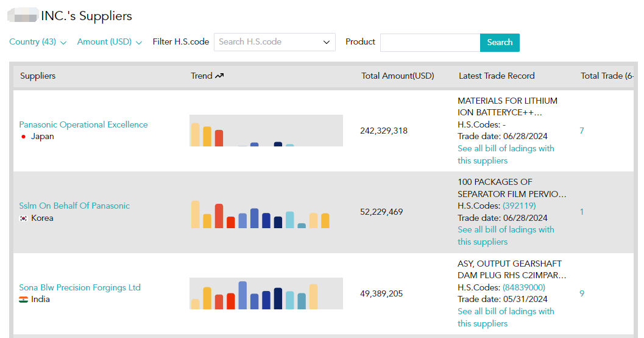Open total trade count 1 link
Image resolution: width=644 pixels, height=338 pixels.
point(582,212)
